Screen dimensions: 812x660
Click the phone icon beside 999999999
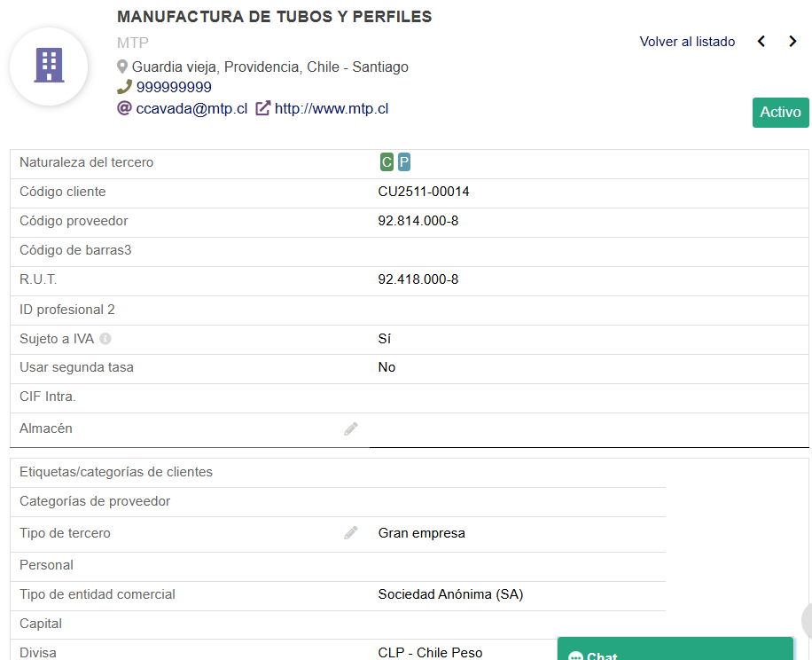[x=124, y=87]
